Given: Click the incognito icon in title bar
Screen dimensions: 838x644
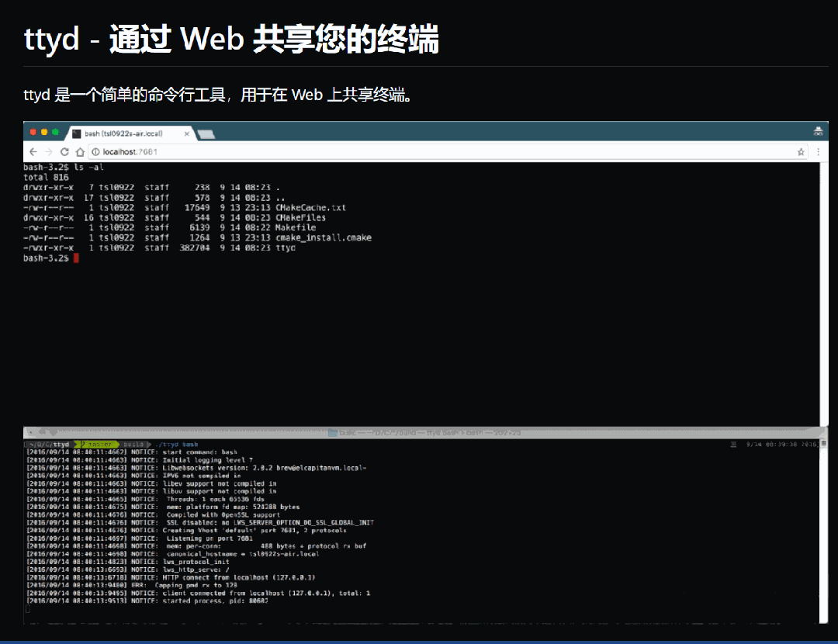Looking at the screenshot, I should click(x=818, y=131).
